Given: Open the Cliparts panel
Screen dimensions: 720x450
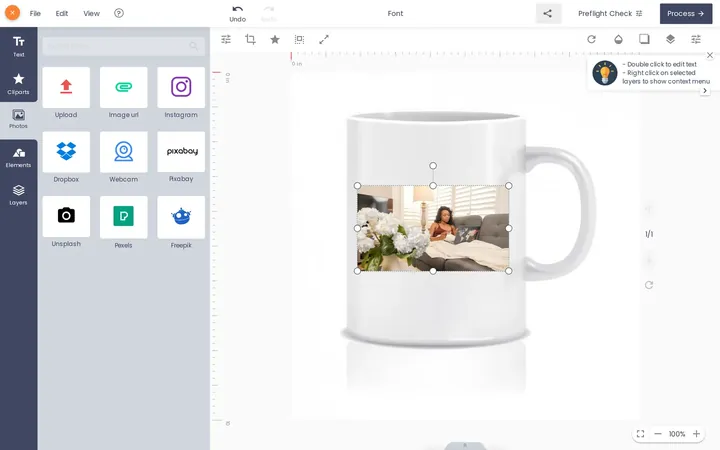Looking at the screenshot, I should (x=18, y=84).
